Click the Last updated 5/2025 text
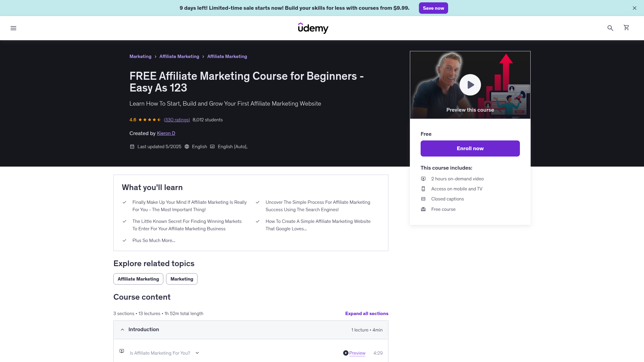This screenshot has width=644, height=362. point(159,146)
